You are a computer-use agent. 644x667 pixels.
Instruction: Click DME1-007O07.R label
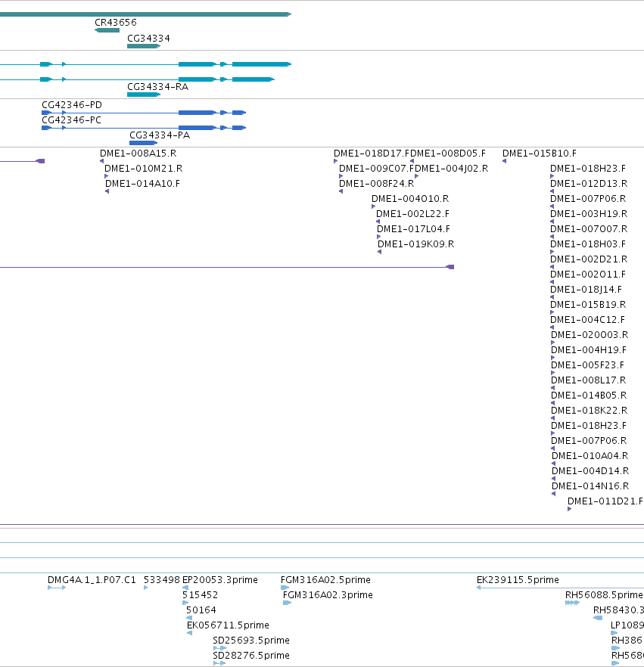click(589, 229)
